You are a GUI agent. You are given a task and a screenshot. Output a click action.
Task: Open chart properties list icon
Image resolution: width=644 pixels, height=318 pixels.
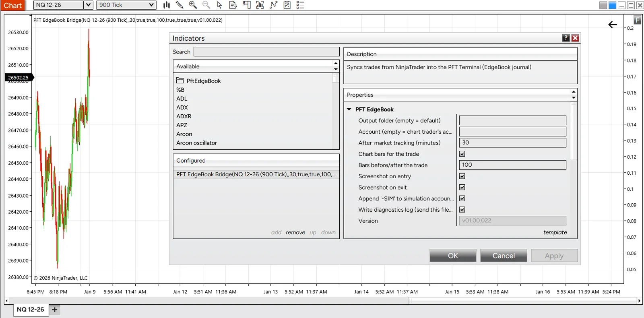(300, 5)
